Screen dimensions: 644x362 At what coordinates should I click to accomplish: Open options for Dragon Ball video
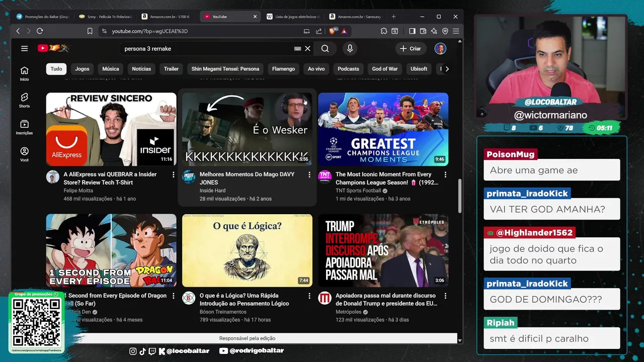click(174, 296)
